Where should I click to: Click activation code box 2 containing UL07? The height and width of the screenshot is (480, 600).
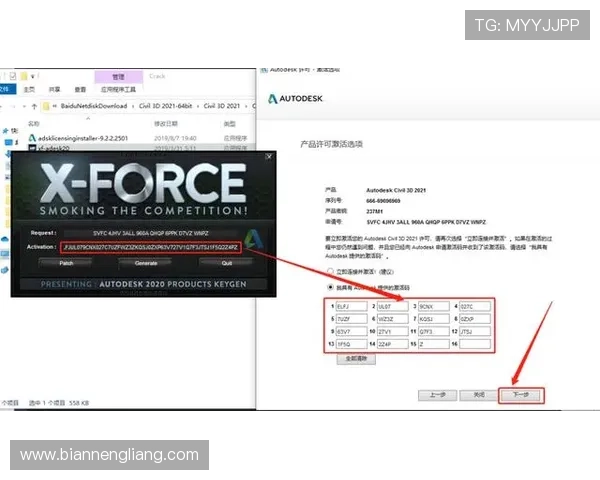[393, 306]
